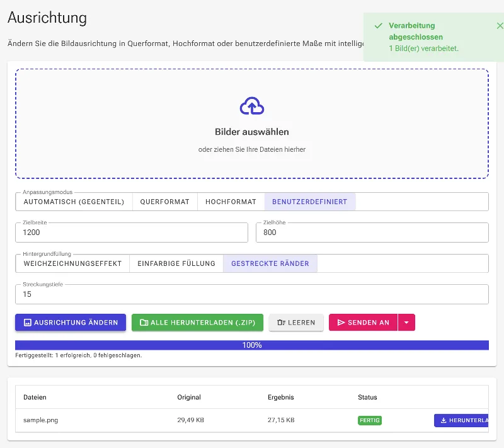Click the 27,15 KB result size
The height and width of the screenshot is (448, 504).
point(281,420)
